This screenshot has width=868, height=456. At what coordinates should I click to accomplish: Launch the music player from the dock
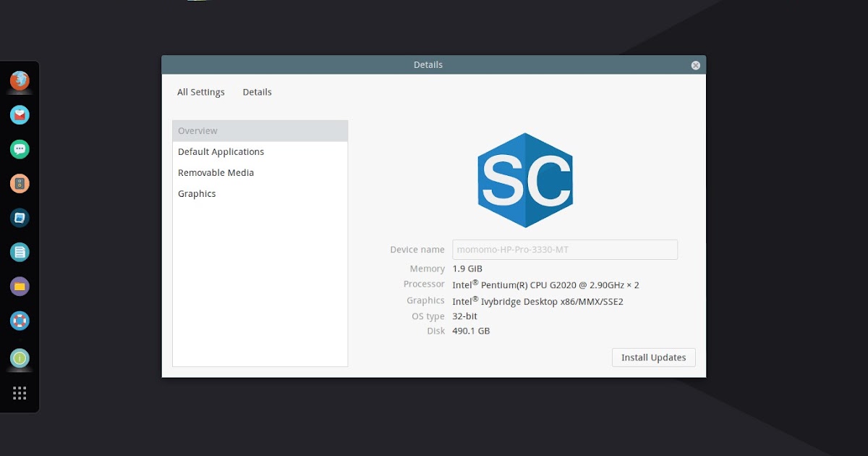tap(19, 183)
